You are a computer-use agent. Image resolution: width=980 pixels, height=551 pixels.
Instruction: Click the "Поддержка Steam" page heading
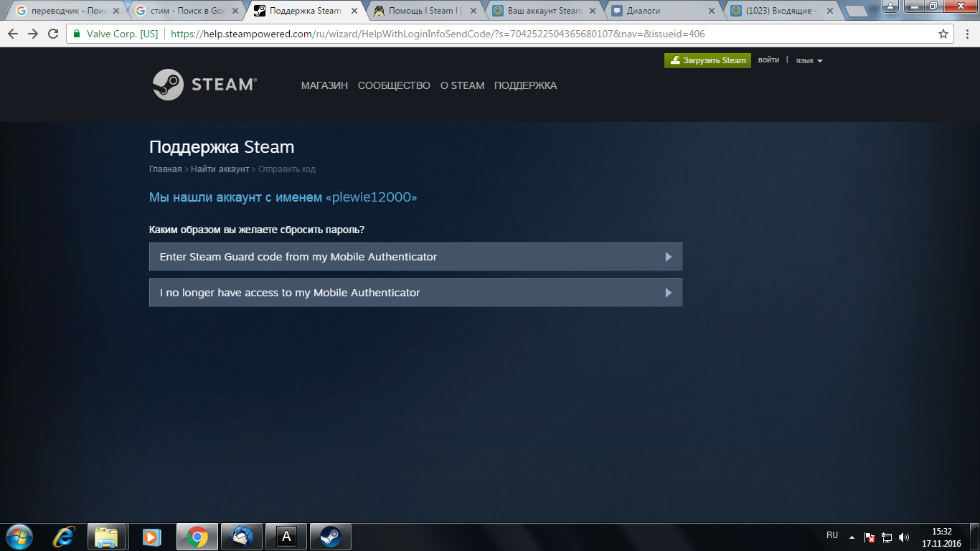coord(222,147)
